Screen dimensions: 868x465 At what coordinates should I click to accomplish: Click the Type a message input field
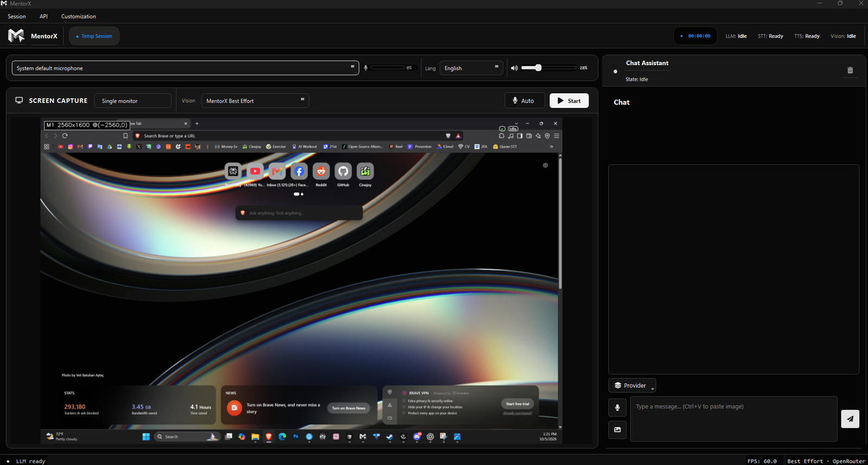click(x=733, y=419)
